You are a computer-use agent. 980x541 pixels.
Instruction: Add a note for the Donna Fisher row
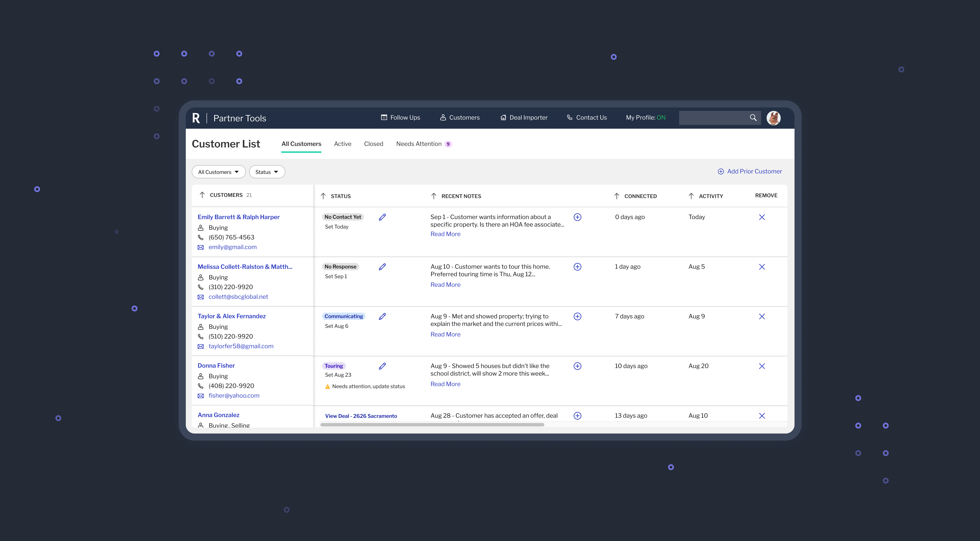[x=577, y=366]
